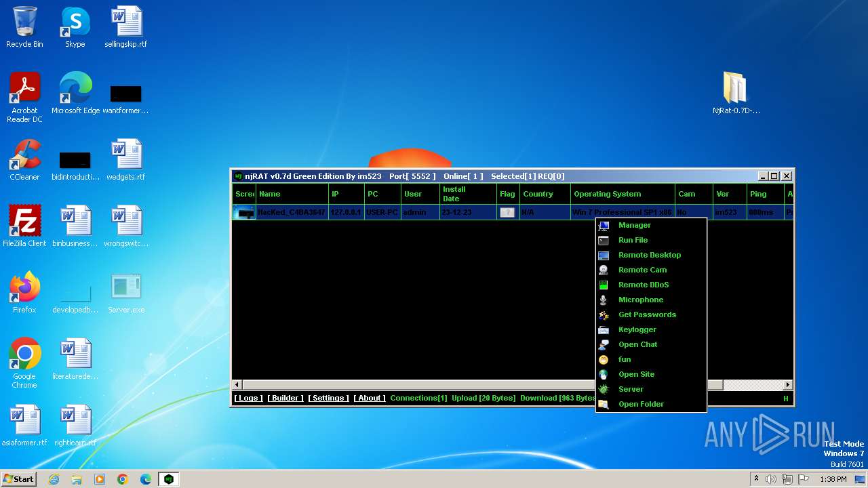Click the njRAT taskbar button
868x488 pixels.
pos(168,479)
